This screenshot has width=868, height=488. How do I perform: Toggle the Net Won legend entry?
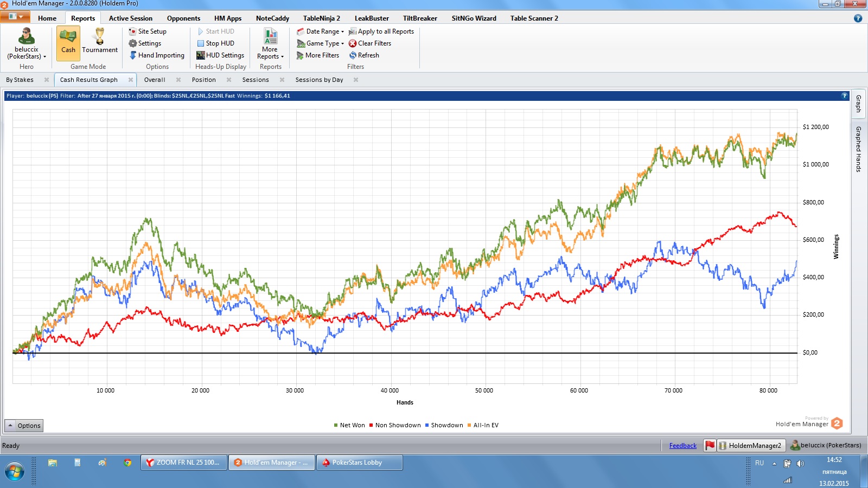[349, 425]
